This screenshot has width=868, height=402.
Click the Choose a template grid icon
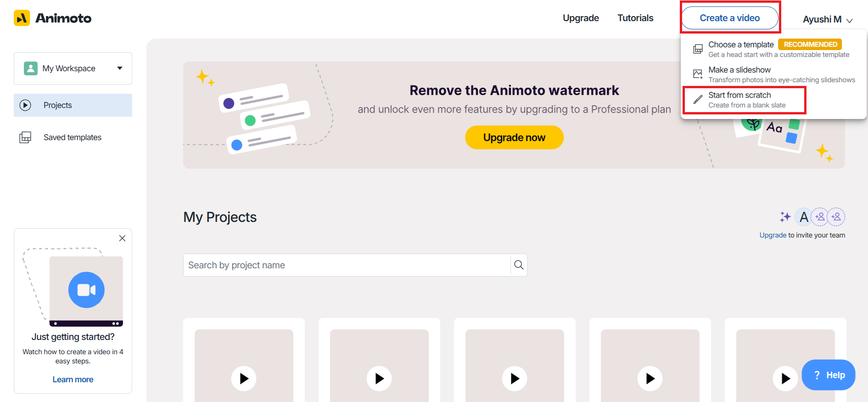point(698,48)
